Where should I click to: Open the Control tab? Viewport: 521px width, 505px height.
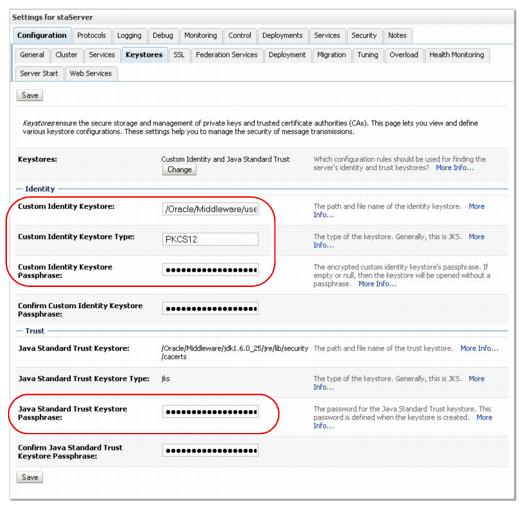(x=240, y=35)
